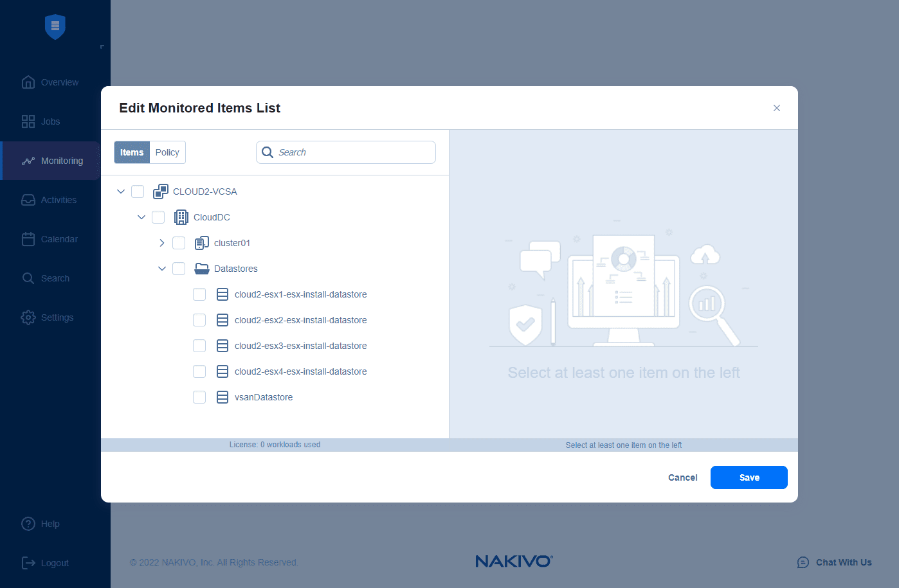This screenshot has width=899, height=588.
Task: Check cloud2-esx1-esx-install-datastore checkbox
Action: point(199,294)
